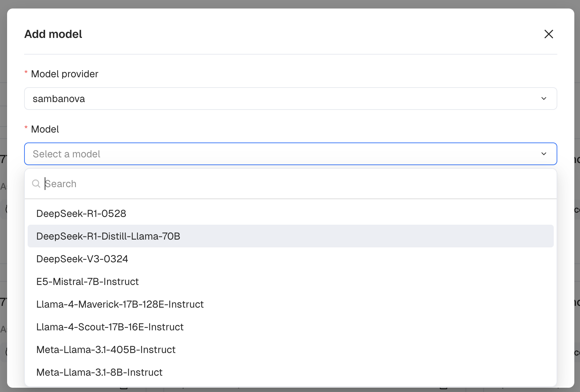Click the Model provider field label
This screenshot has height=392, width=580.
click(65, 74)
